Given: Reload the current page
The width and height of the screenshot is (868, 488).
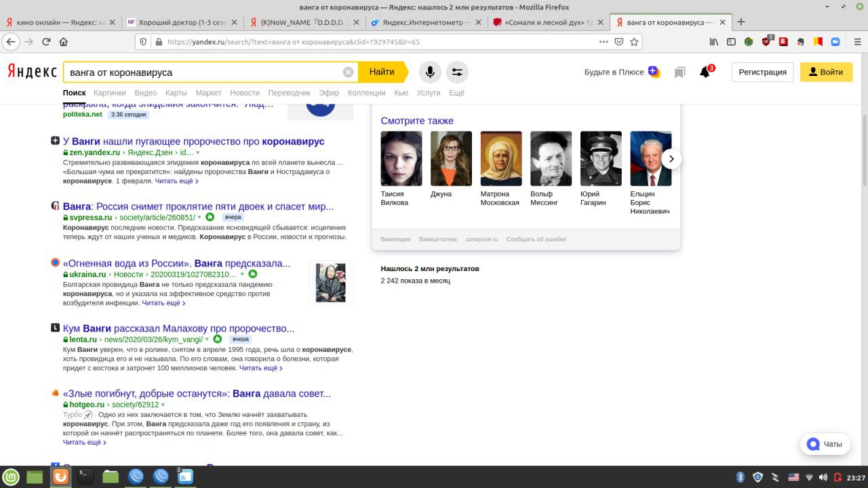Looking at the screenshot, I should [x=46, y=41].
